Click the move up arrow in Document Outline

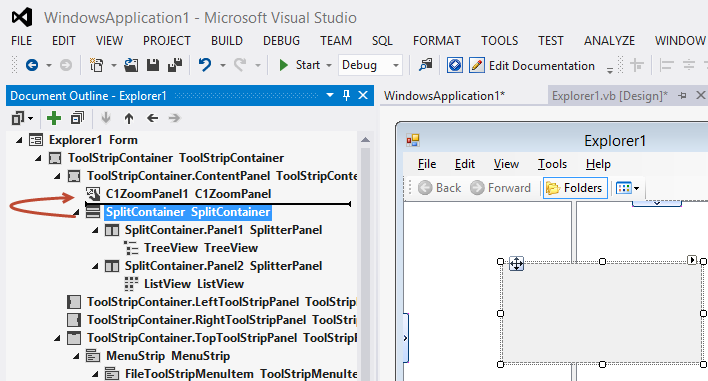pos(129,118)
